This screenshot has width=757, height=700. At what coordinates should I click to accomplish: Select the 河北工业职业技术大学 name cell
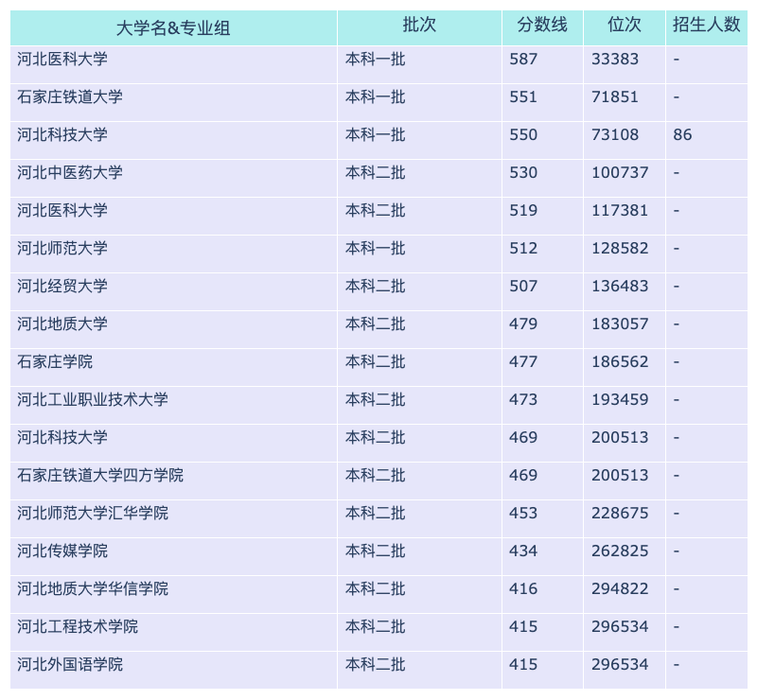point(173,405)
